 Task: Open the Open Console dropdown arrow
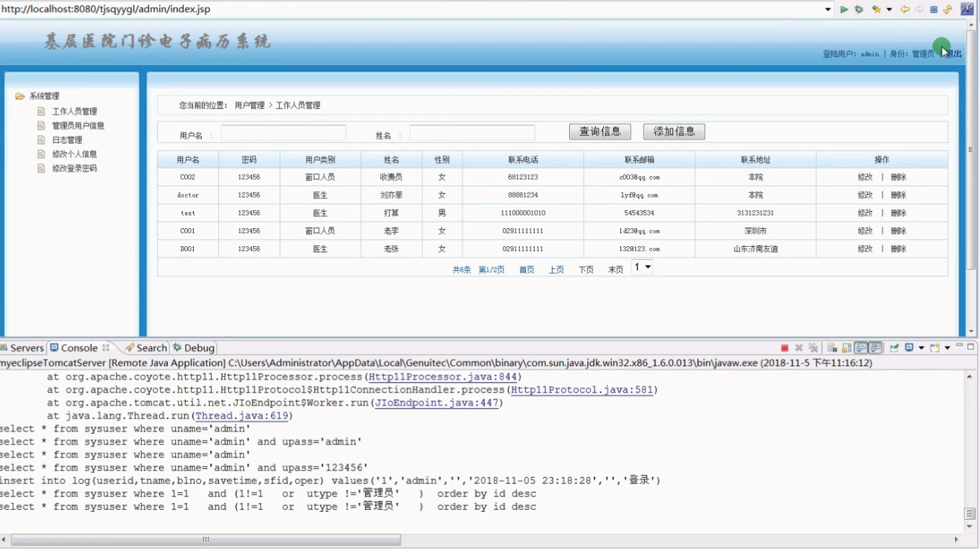point(947,348)
